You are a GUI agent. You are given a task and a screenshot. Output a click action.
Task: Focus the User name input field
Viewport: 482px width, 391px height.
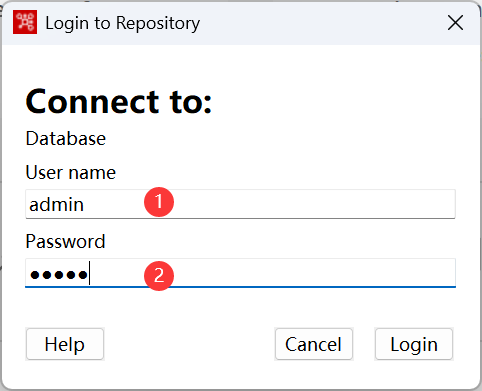pos(240,204)
